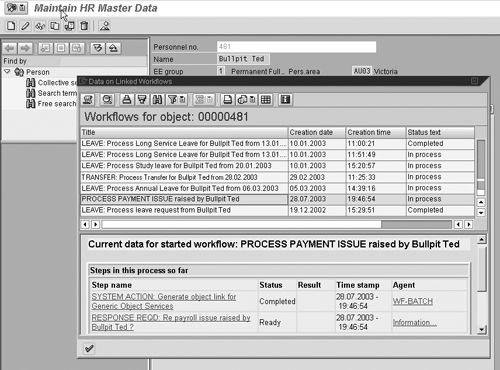
Task: Click the down arrow of lower details pane scrollbar
Action: [482, 330]
